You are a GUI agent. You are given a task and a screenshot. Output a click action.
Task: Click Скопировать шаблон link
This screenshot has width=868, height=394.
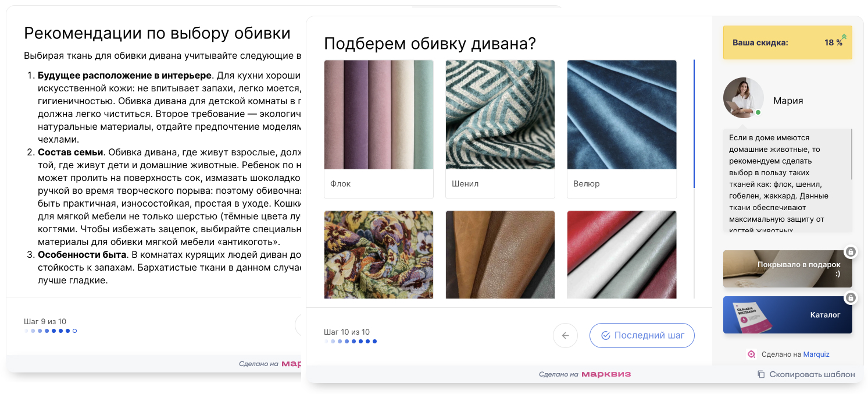click(812, 374)
